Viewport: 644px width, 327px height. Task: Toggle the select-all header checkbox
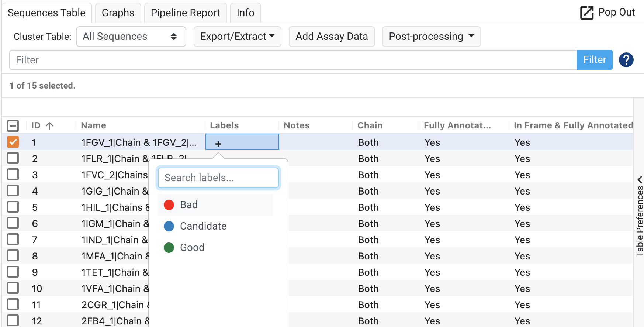pyautogui.click(x=13, y=126)
